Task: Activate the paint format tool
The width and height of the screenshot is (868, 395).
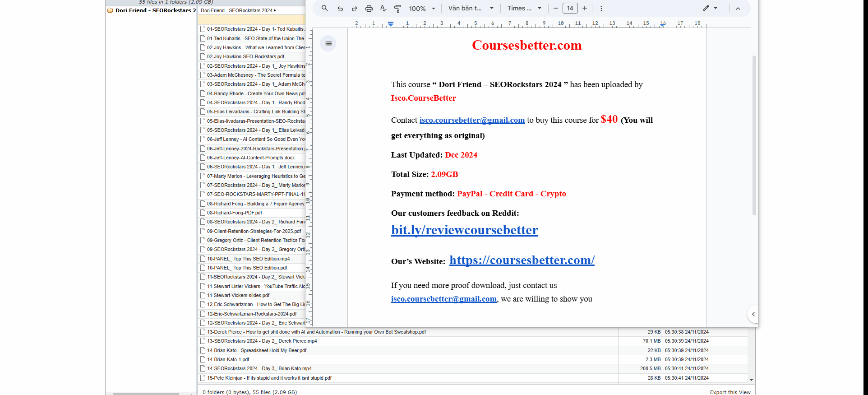Action: click(x=397, y=8)
